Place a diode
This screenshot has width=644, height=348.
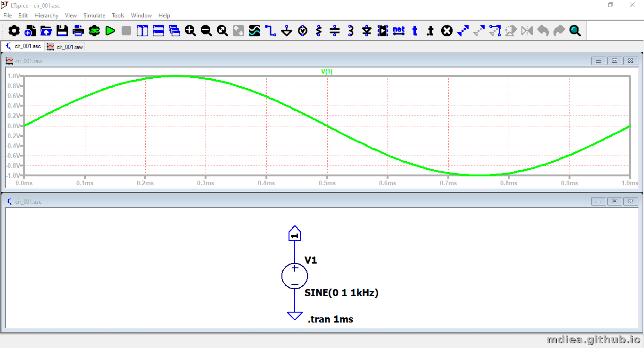[x=367, y=31]
